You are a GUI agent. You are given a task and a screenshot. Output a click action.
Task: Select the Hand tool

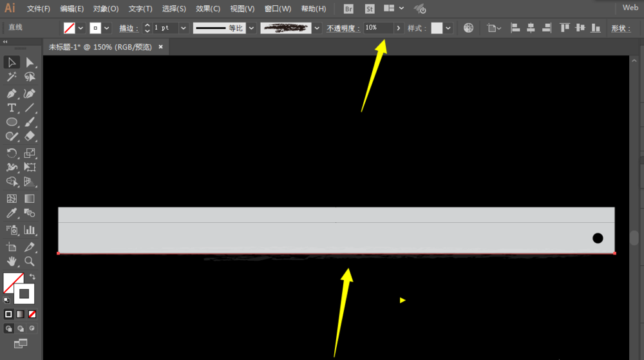pos(12,261)
